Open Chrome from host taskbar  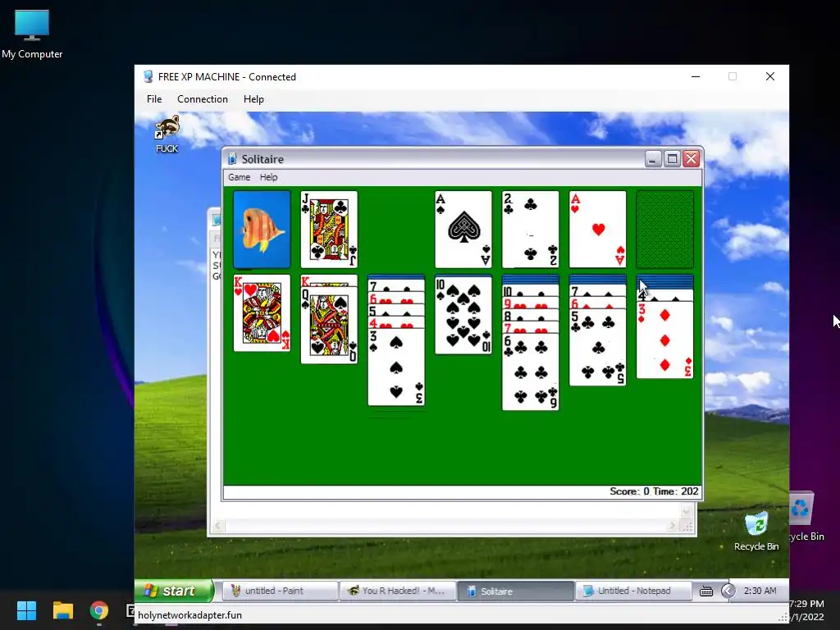(x=99, y=610)
